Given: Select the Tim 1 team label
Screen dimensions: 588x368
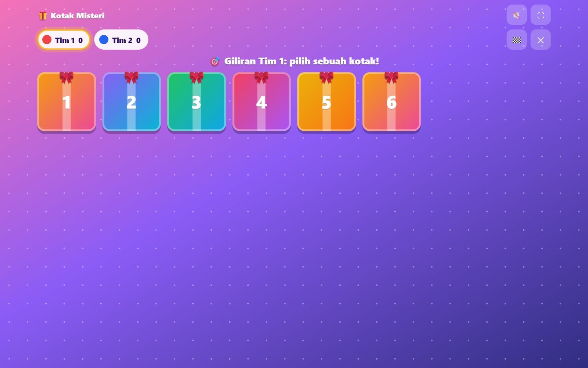Looking at the screenshot, I should coord(65,40).
